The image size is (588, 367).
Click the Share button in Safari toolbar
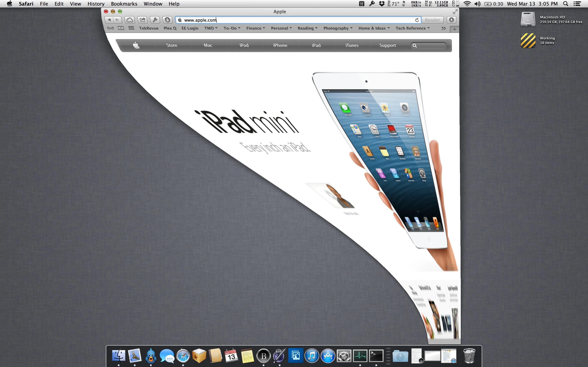click(142, 20)
